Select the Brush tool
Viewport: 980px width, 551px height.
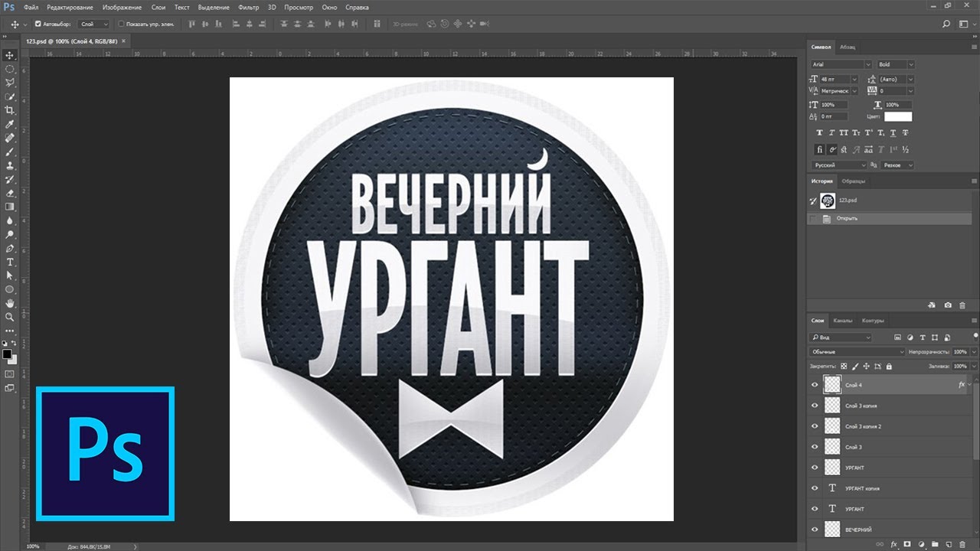[10, 152]
